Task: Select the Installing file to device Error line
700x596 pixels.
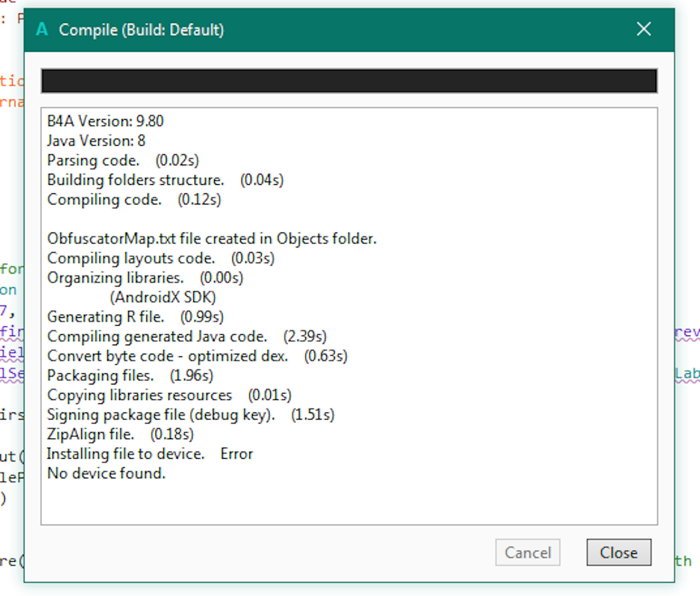Action: tap(150, 455)
